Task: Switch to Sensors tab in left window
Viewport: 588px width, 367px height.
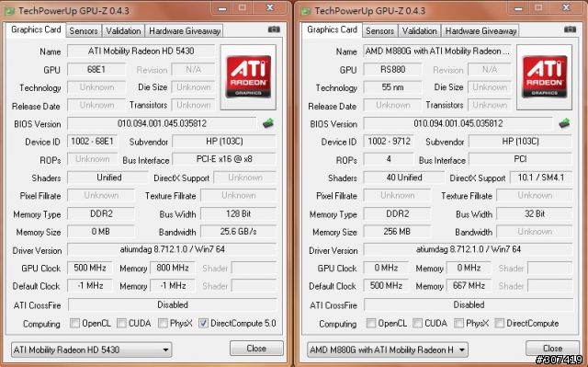Action: coord(84,30)
